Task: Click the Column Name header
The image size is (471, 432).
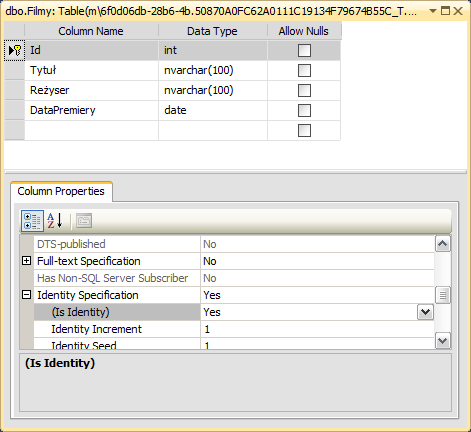Action: [91, 31]
